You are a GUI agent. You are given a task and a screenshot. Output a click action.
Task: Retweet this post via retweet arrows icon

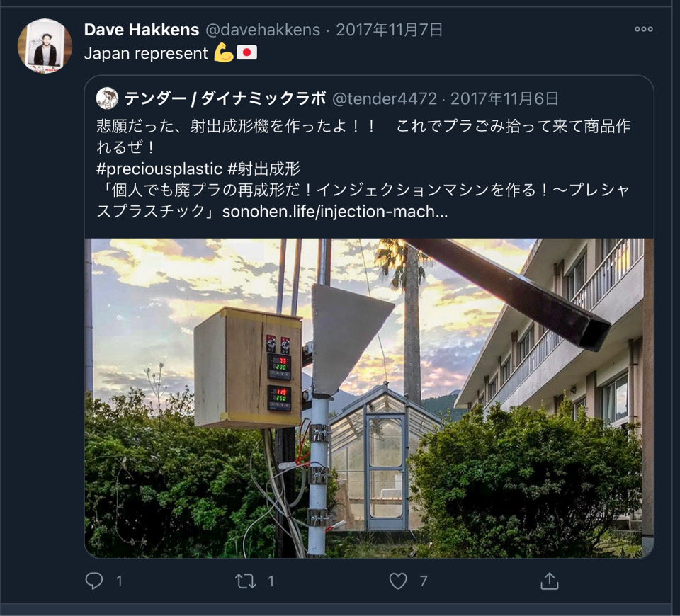coord(246,581)
